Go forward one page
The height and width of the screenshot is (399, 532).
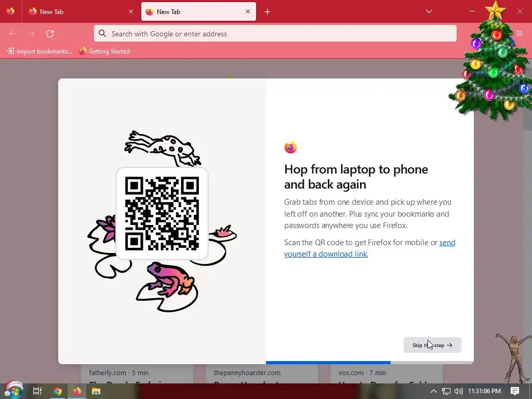click(x=31, y=34)
